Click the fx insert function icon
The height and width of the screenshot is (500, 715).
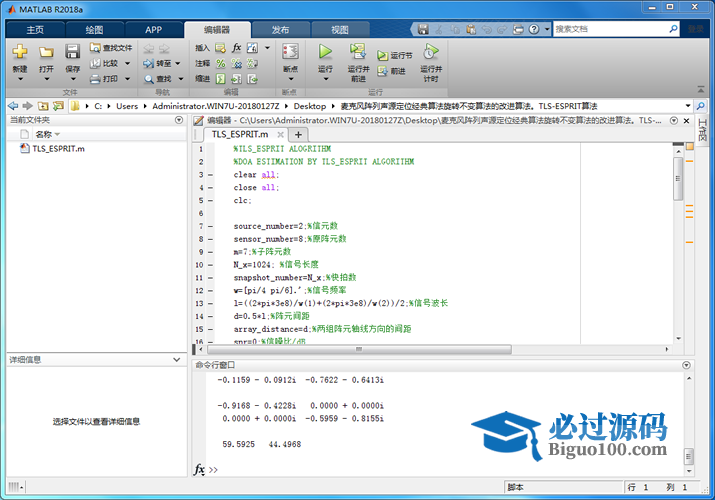tap(236, 47)
